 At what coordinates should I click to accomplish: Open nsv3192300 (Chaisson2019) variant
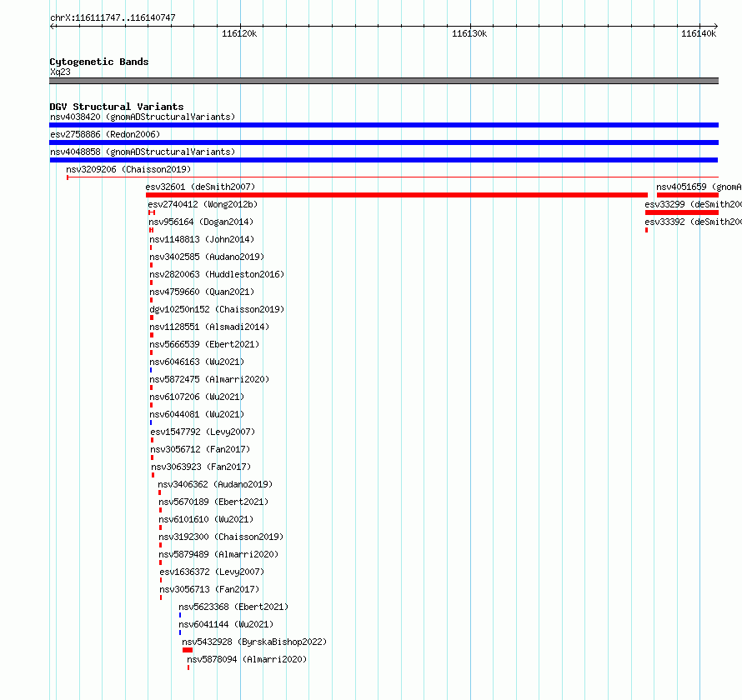click(x=221, y=537)
